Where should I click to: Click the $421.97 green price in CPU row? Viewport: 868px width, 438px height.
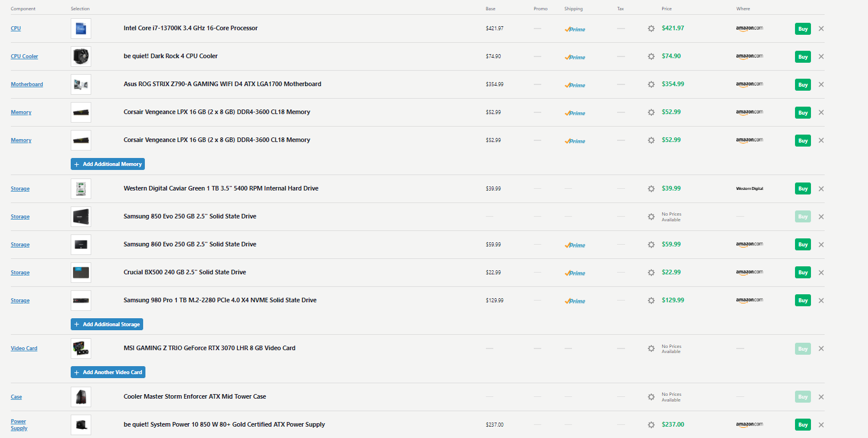click(x=673, y=28)
